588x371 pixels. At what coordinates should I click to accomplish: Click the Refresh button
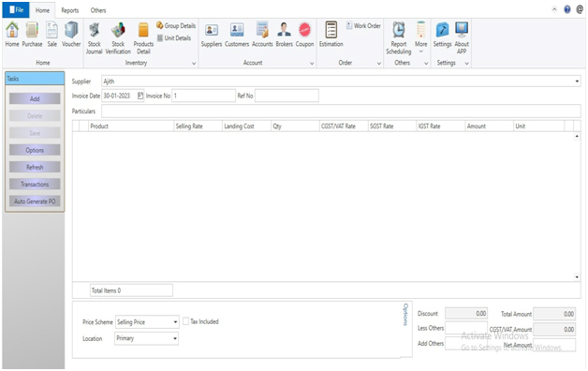(x=35, y=167)
